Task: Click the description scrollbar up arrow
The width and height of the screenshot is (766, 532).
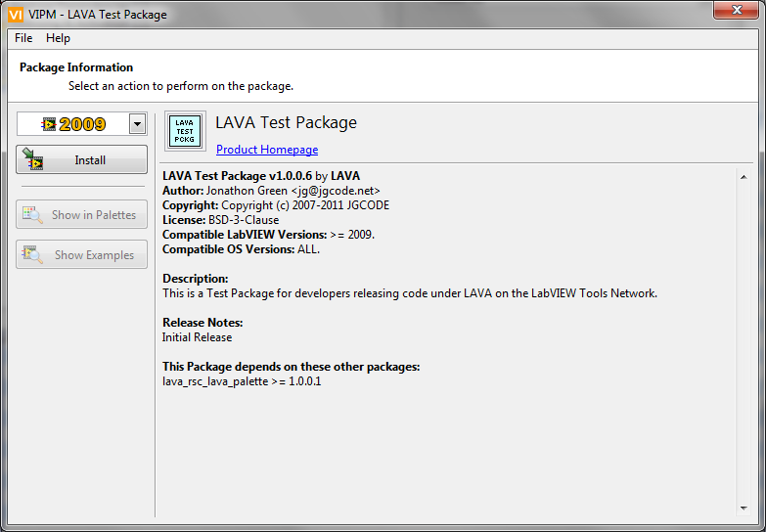Action: tap(743, 177)
